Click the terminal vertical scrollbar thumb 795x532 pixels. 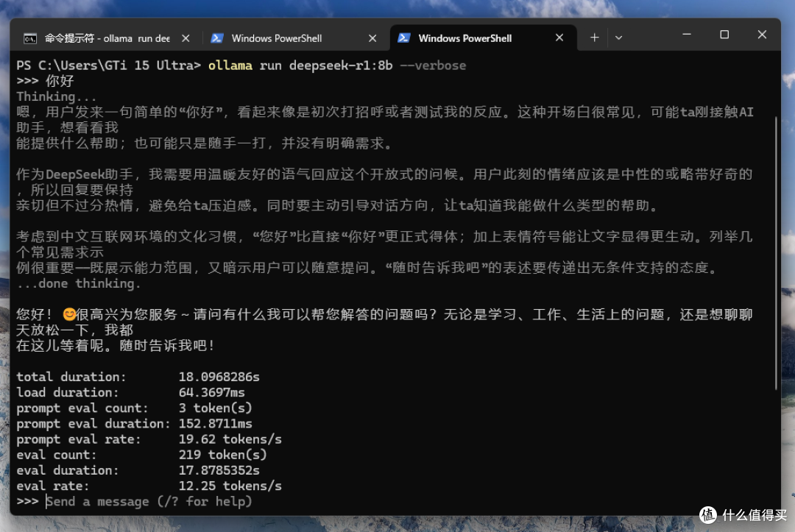[776, 253]
